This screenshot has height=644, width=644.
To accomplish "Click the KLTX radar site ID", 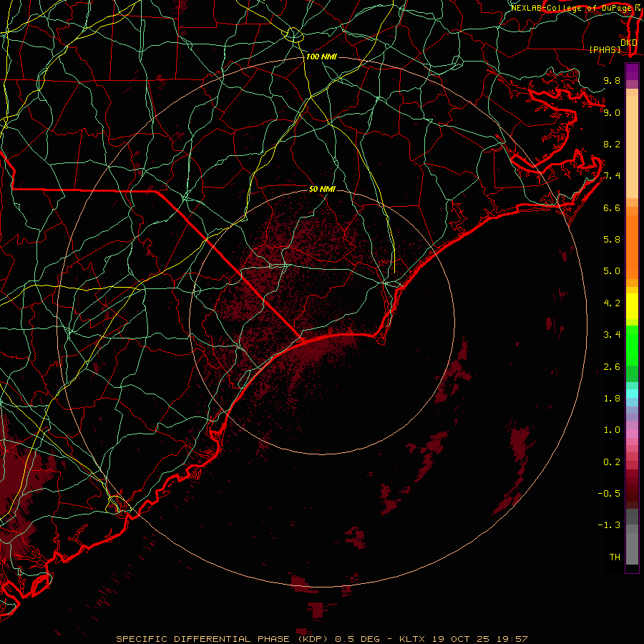I will tap(412, 639).
